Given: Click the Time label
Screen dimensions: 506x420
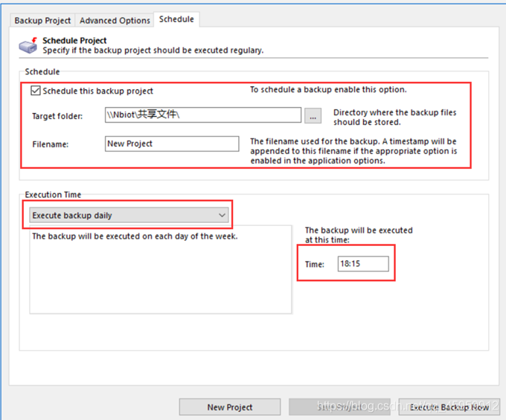Looking at the screenshot, I should coord(315,265).
